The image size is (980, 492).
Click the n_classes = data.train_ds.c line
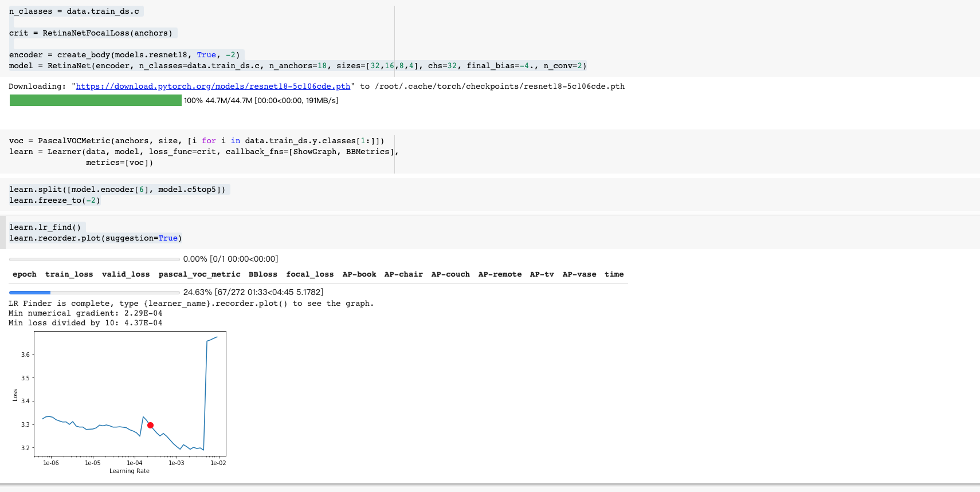click(x=75, y=11)
